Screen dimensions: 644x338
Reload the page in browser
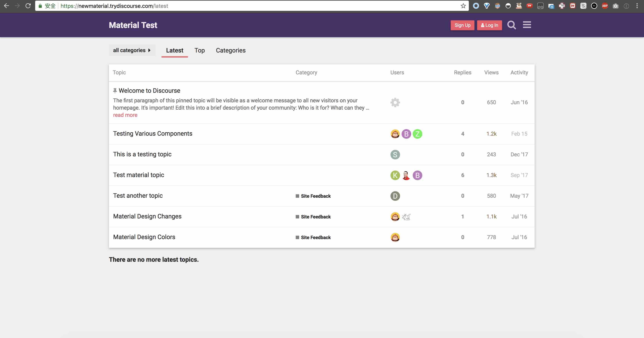coord(28,6)
